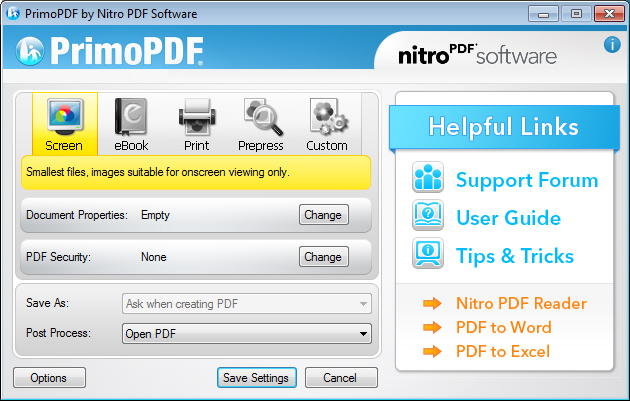
Task: Click the orange arrow beside Nitro PDF Reader
Action: click(432, 303)
